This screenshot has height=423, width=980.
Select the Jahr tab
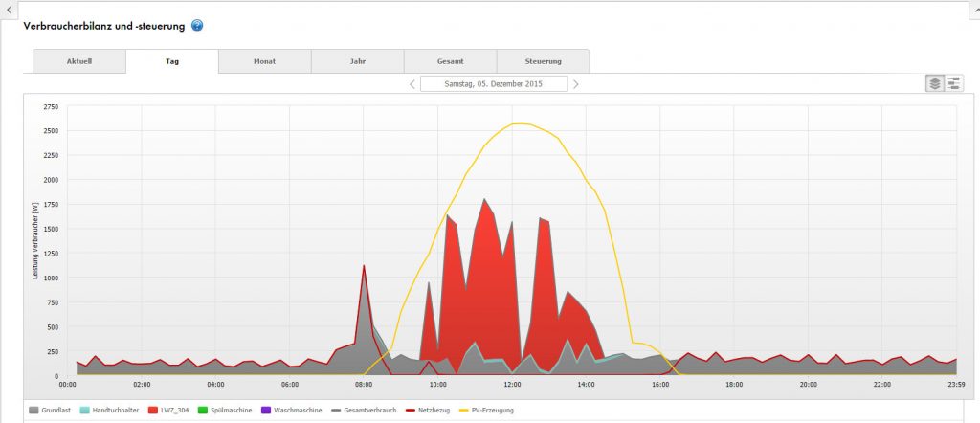pos(357,61)
